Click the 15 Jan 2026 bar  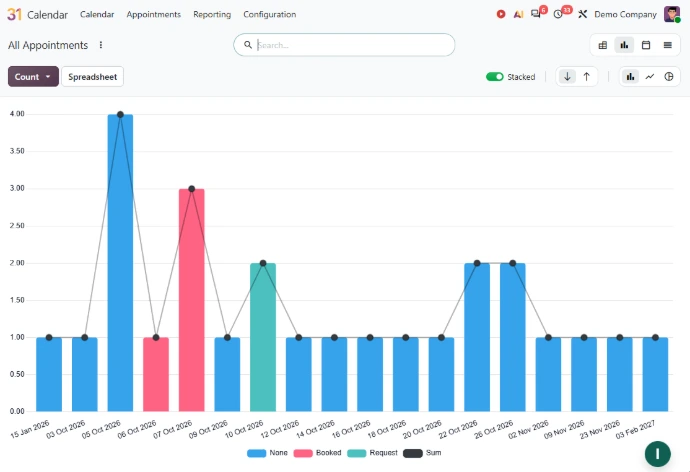[x=49, y=375]
